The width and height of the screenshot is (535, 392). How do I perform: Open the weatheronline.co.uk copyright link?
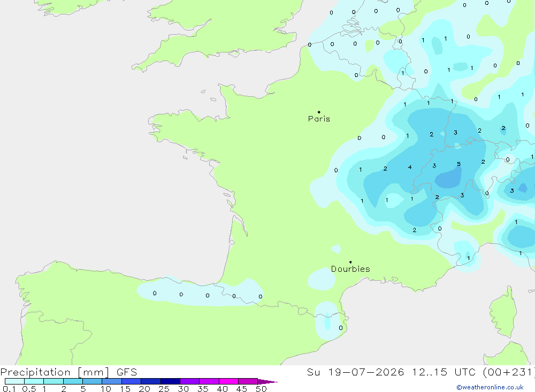point(490,387)
